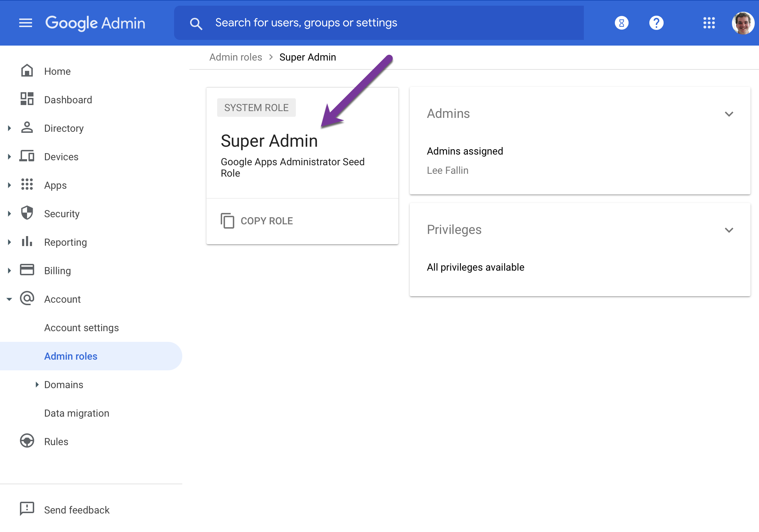Open Data migration menu item
759x532 pixels.
pos(77,413)
